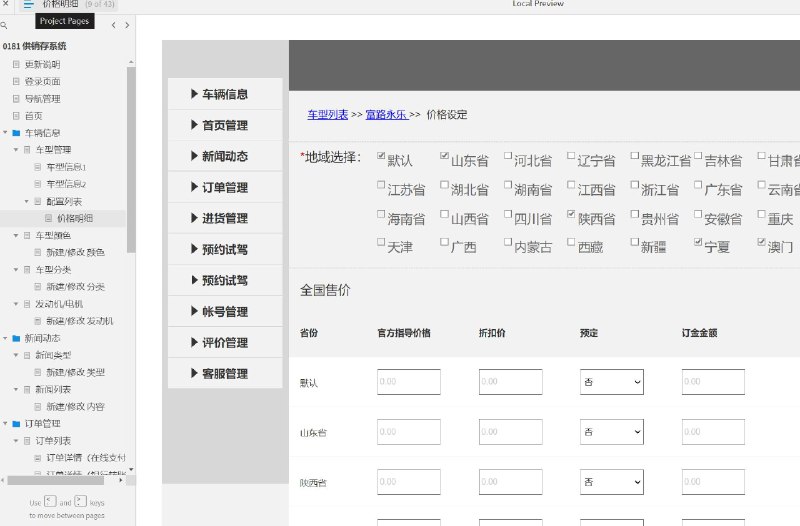Check the 江苏省 checkbox
This screenshot has height=526, width=800.
(381, 185)
